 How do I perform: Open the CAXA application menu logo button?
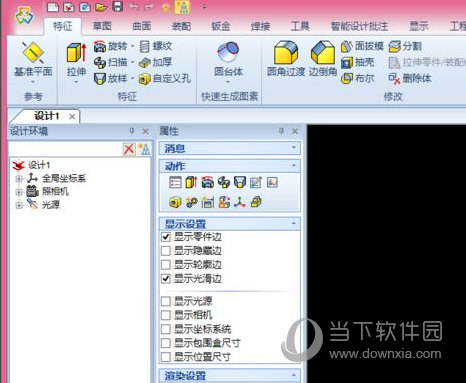click(24, 15)
